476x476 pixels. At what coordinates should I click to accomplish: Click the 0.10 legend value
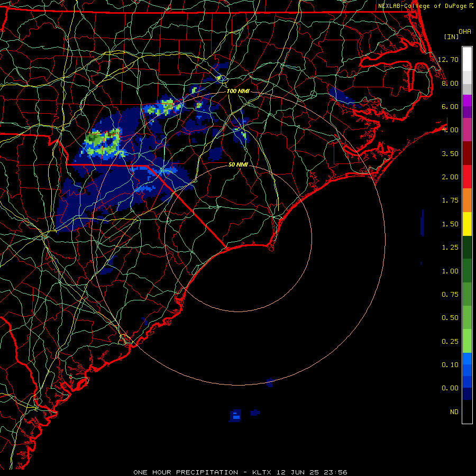(450, 365)
